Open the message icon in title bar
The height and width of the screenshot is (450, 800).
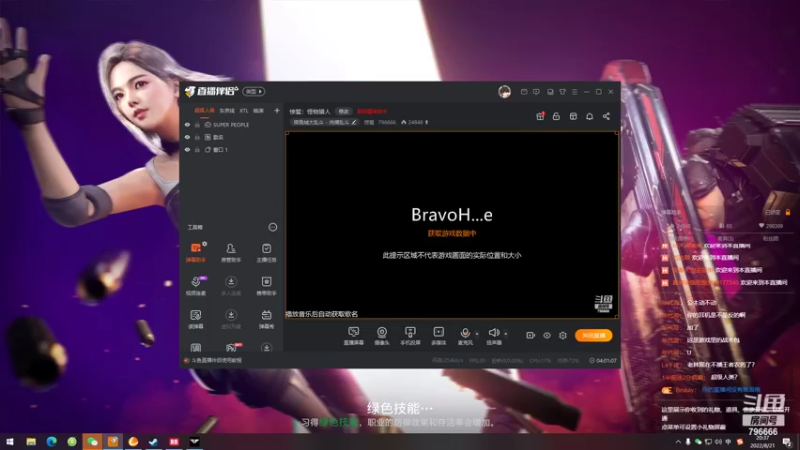tap(524, 92)
